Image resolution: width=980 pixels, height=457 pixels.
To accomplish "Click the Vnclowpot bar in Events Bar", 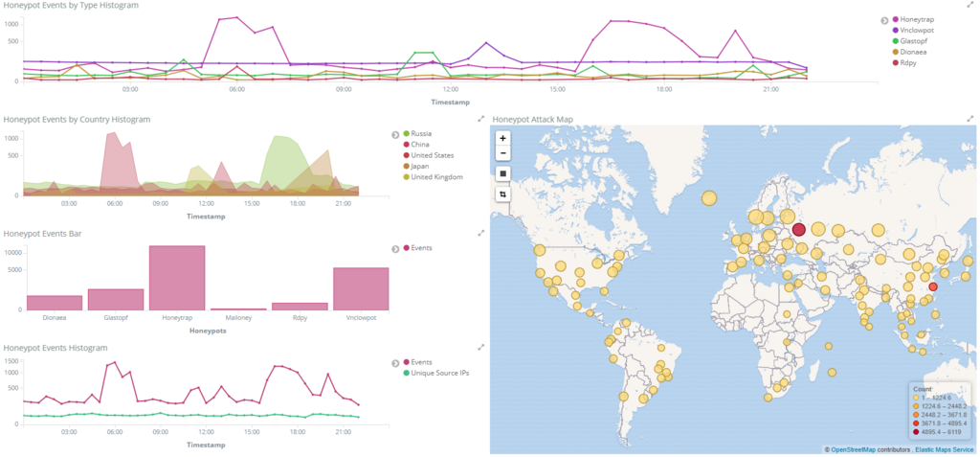I will tap(361, 288).
